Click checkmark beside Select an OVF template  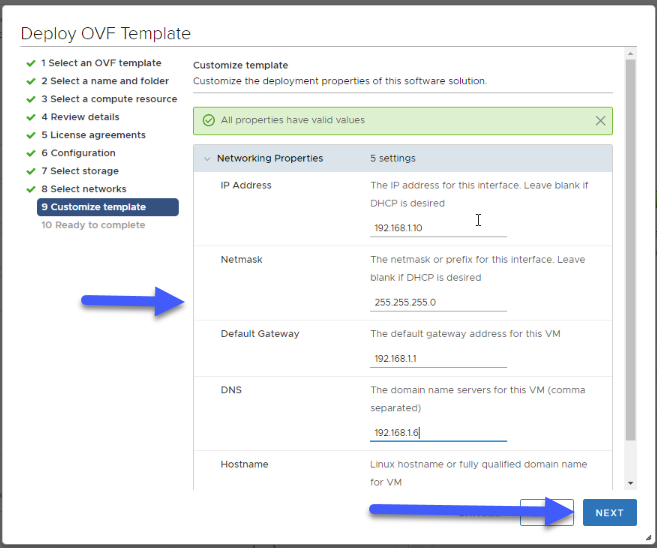pyautogui.click(x=31, y=63)
